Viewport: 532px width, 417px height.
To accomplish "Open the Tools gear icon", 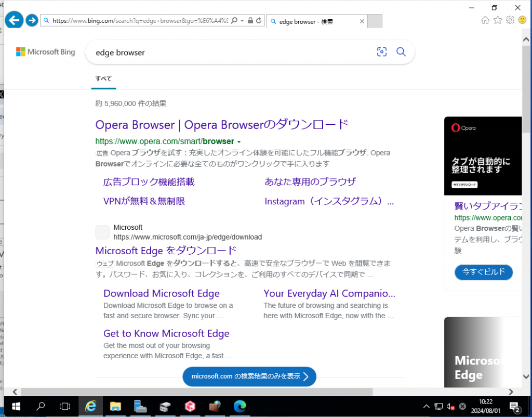I will [x=510, y=20].
